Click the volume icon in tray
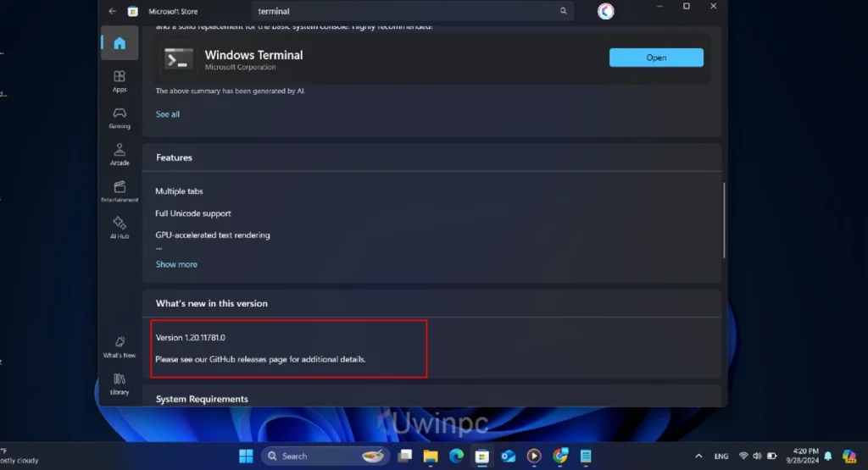 point(757,456)
